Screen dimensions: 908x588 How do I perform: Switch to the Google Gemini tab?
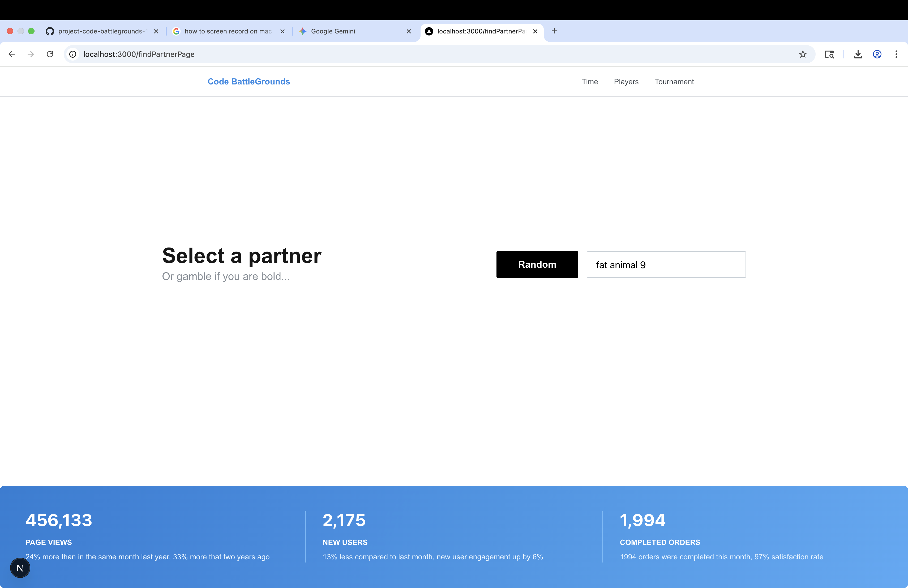tap(333, 31)
